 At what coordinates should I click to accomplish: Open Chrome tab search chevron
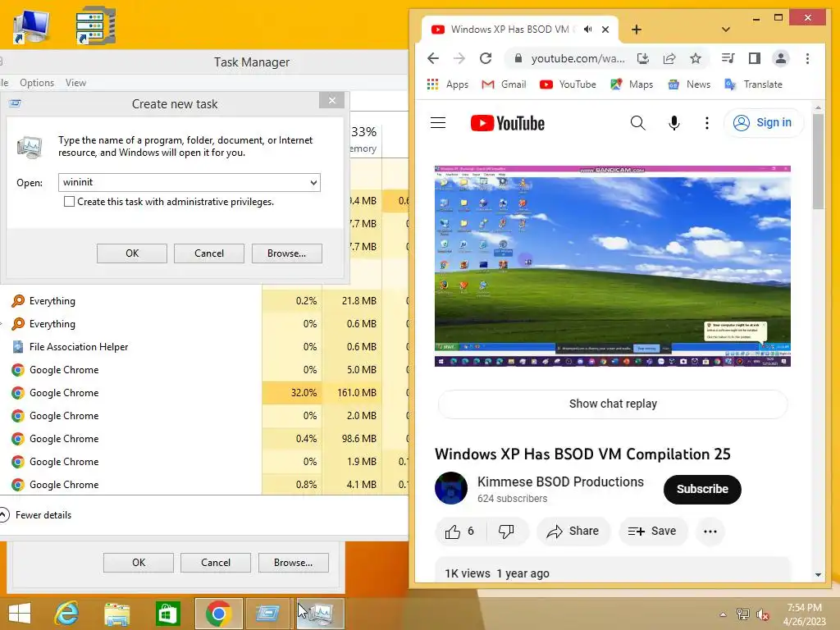[x=726, y=30]
